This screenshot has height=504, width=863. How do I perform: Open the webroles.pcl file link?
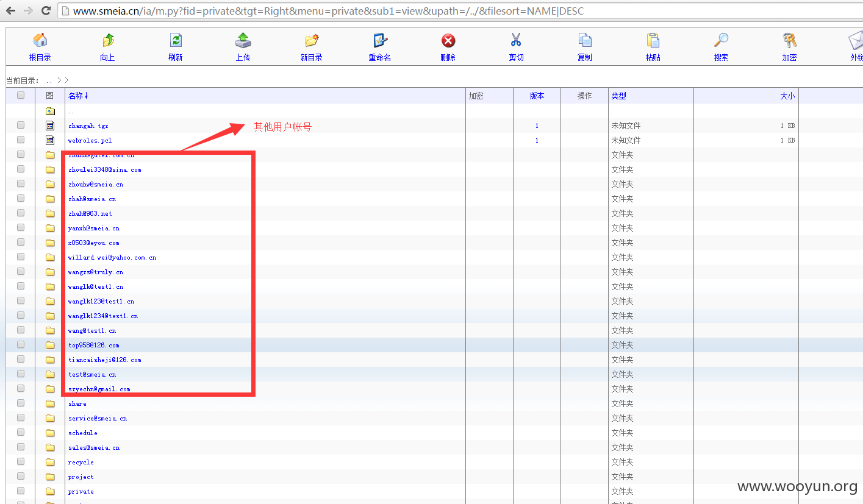pos(90,140)
